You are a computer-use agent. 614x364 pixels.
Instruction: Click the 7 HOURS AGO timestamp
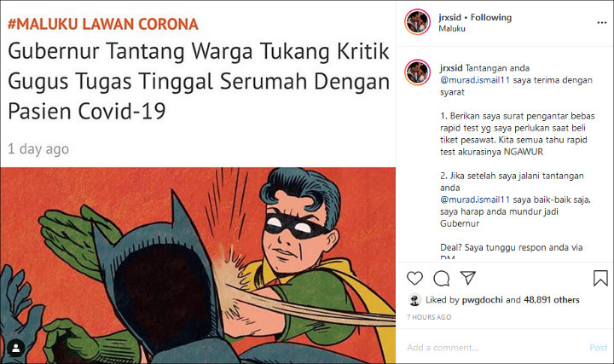[x=429, y=317]
